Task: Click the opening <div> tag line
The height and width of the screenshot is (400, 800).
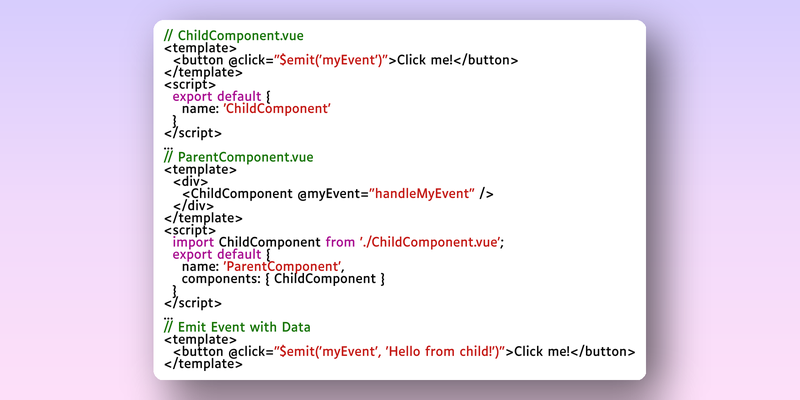Action: [x=190, y=182]
